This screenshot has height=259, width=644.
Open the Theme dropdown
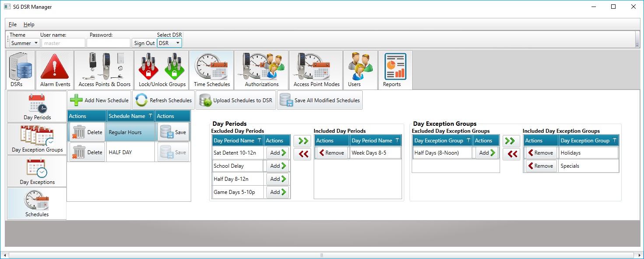tap(25, 43)
